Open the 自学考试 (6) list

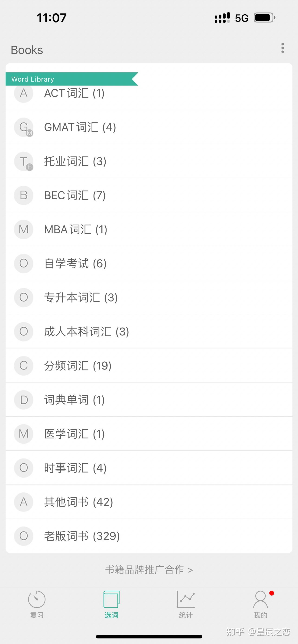point(149,263)
